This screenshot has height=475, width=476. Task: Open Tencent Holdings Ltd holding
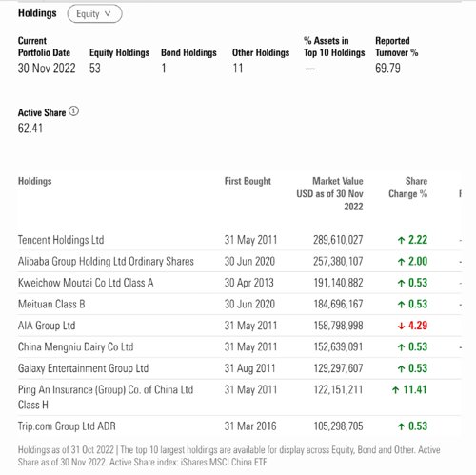click(61, 240)
